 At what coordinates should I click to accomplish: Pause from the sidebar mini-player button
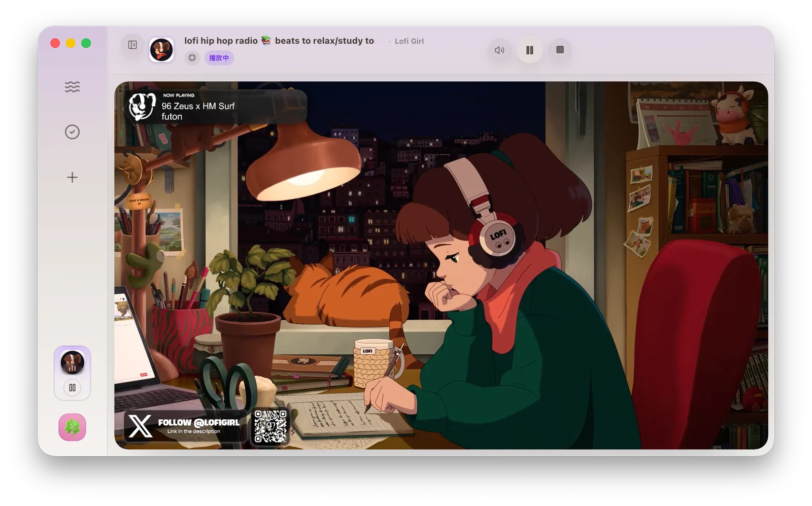[72, 388]
